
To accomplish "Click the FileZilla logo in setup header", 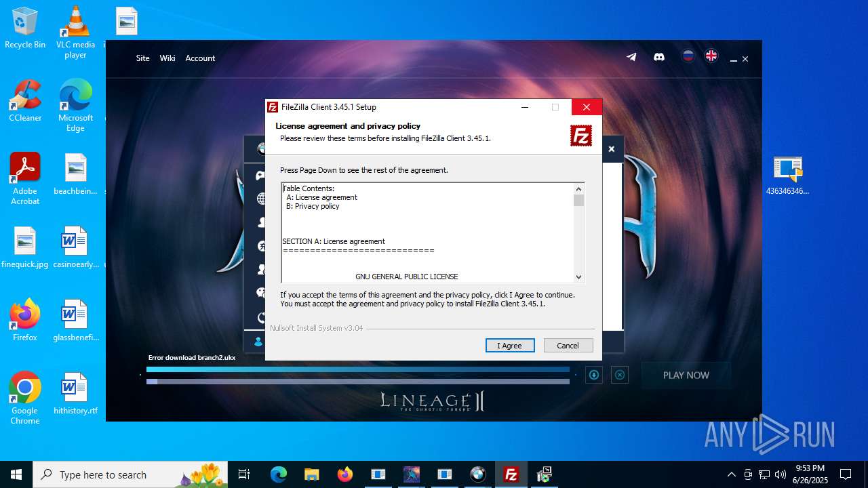I will pos(581,136).
